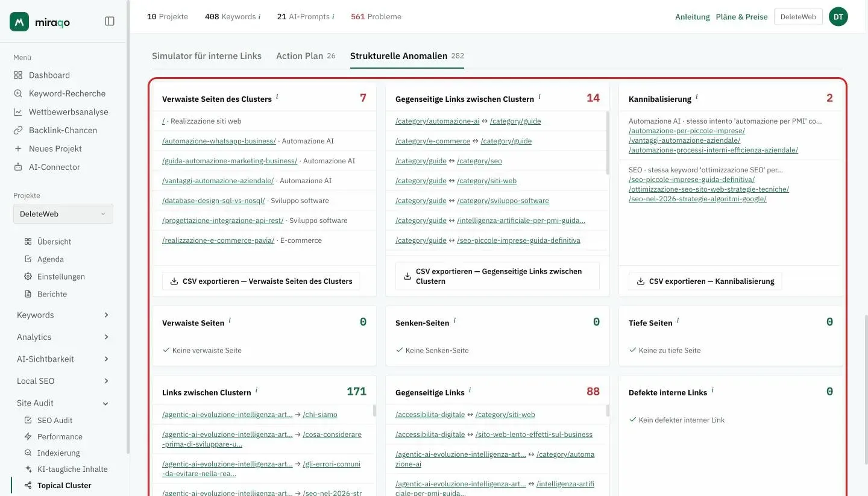868x496 pixels.
Task: Click the DeleteWeb button in the header
Action: pos(798,17)
